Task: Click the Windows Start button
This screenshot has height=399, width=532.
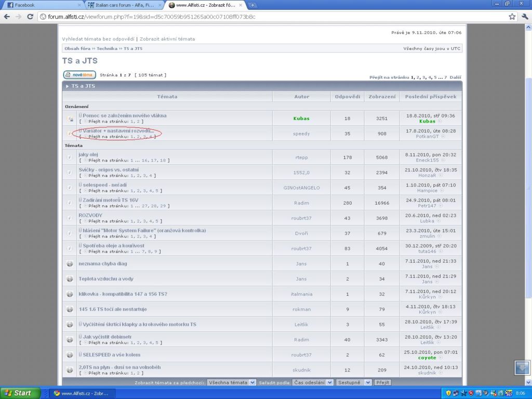Action: pyautogui.click(x=20, y=393)
